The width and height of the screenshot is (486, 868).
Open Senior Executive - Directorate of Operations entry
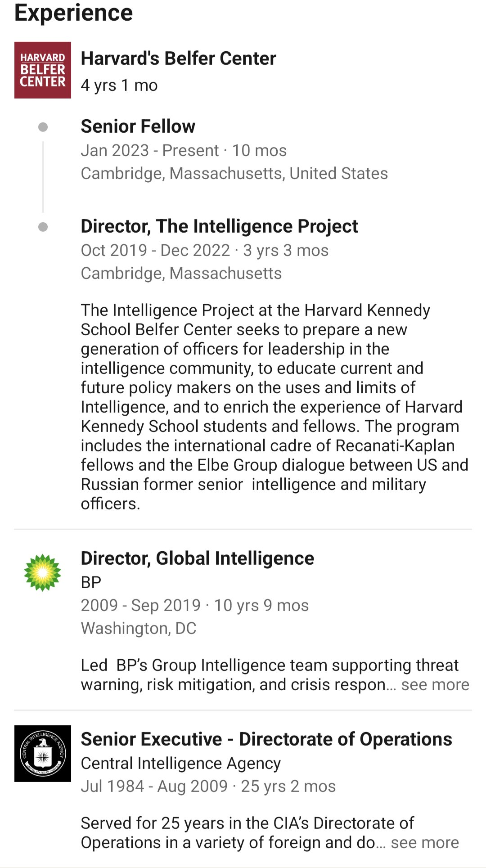(266, 739)
